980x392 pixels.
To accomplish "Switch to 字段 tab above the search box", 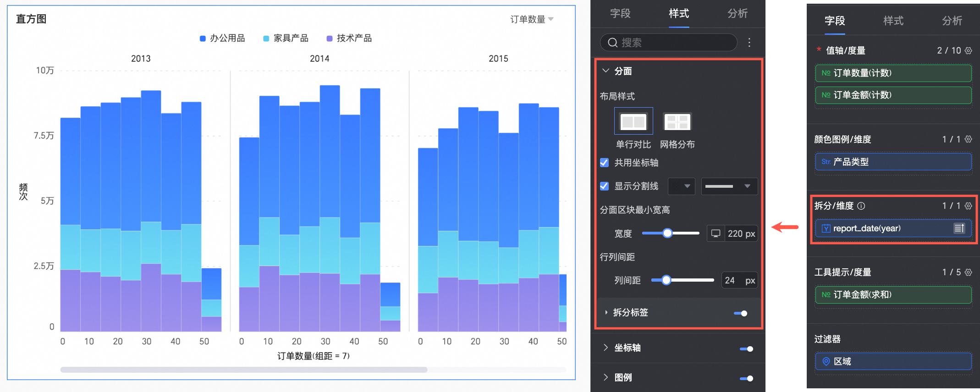I will click(620, 14).
